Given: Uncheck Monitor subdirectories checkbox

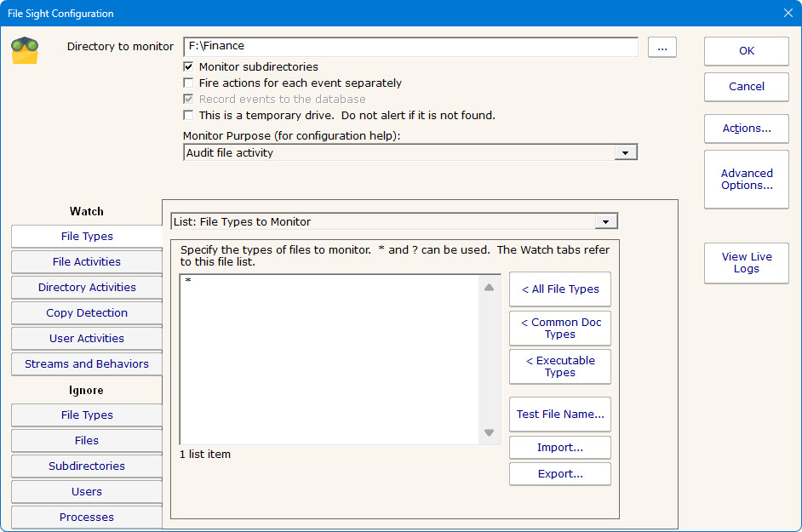Looking at the screenshot, I should (x=188, y=67).
